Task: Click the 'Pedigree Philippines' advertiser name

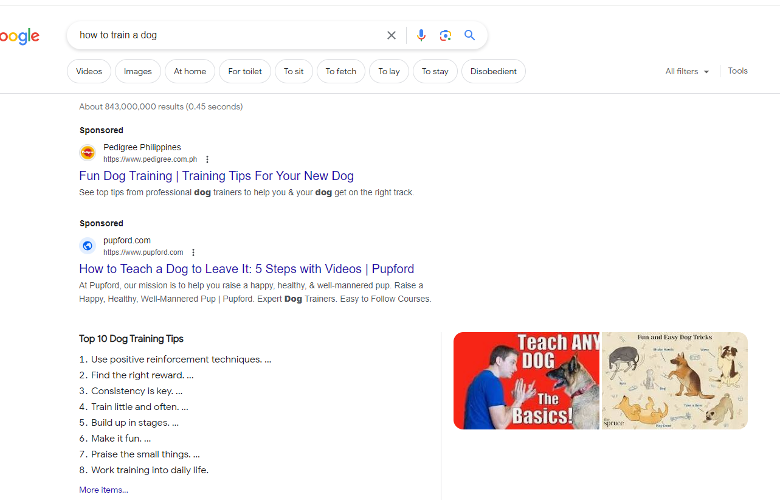Action: click(142, 147)
